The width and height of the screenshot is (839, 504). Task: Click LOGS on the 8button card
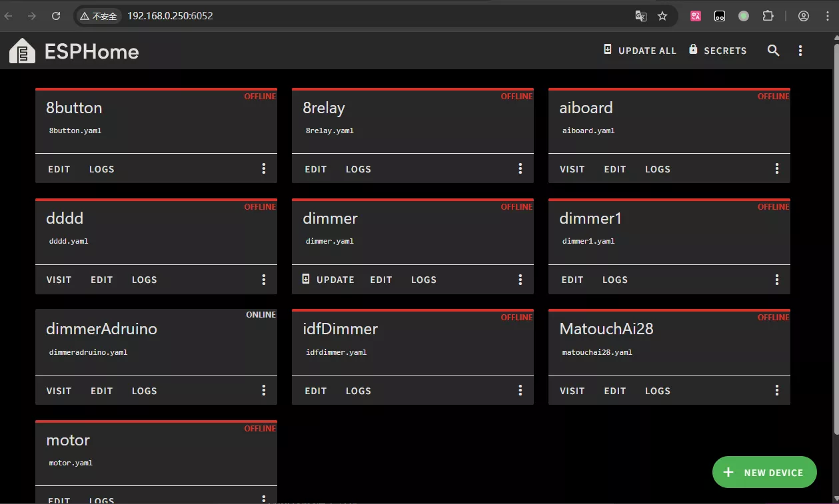[102, 169]
